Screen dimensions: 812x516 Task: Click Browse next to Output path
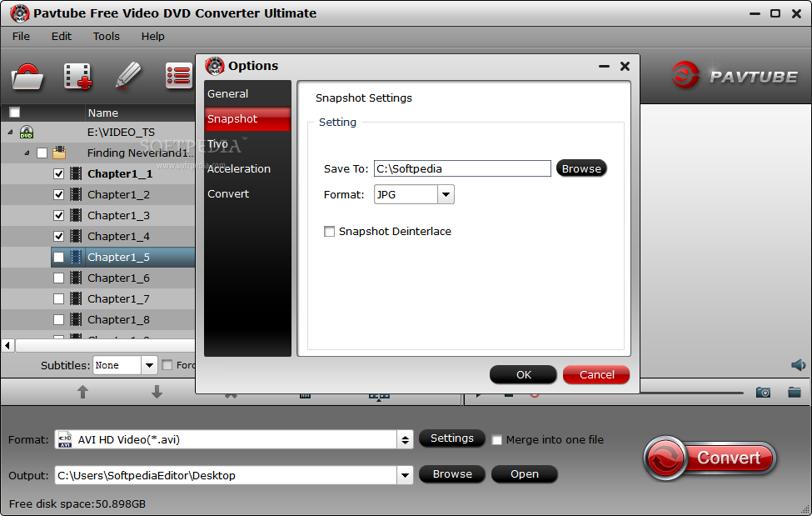click(451, 474)
